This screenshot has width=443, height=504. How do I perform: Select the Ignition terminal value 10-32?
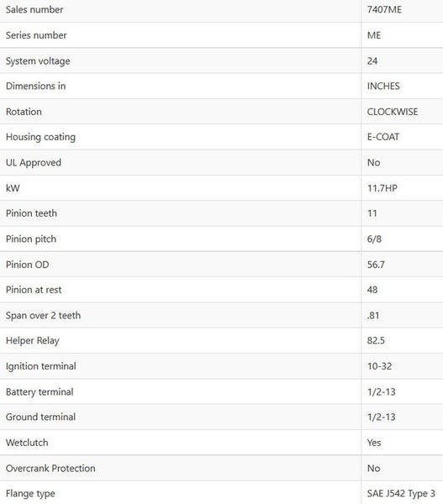(x=379, y=366)
